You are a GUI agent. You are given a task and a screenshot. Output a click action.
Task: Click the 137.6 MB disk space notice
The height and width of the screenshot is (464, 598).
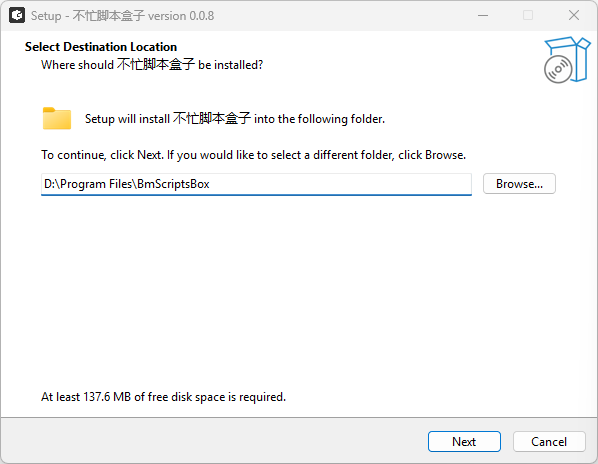(x=164, y=397)
